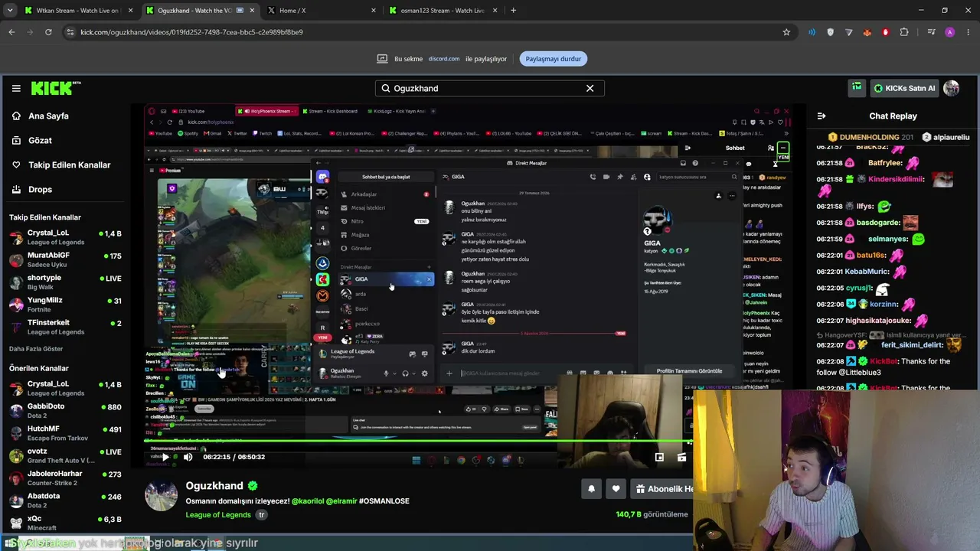980x551 pixels.
Task: Open korzinn username in chat
Action: point(884,304)
